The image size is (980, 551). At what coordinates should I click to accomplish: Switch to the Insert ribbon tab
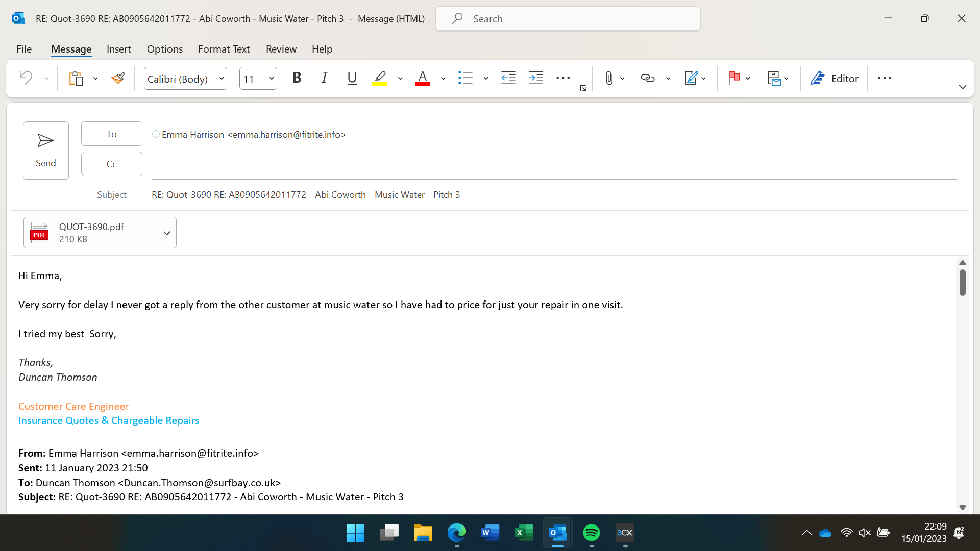point(118,49)
